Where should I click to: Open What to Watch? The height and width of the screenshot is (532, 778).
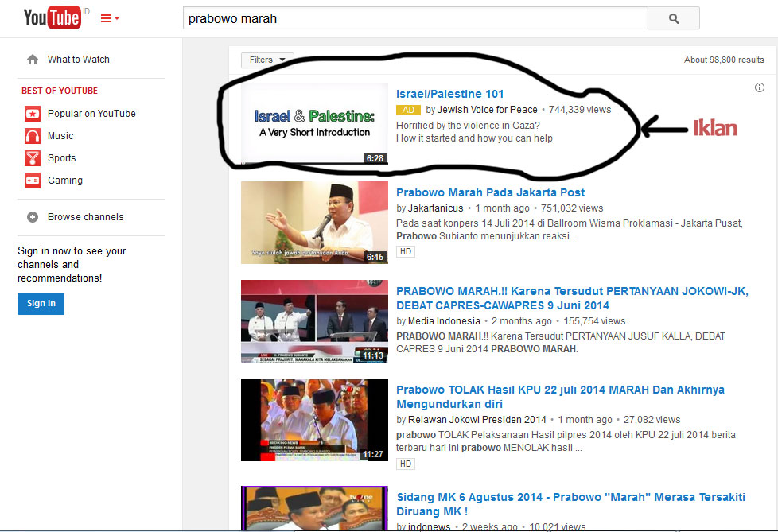tap(79, 60)
